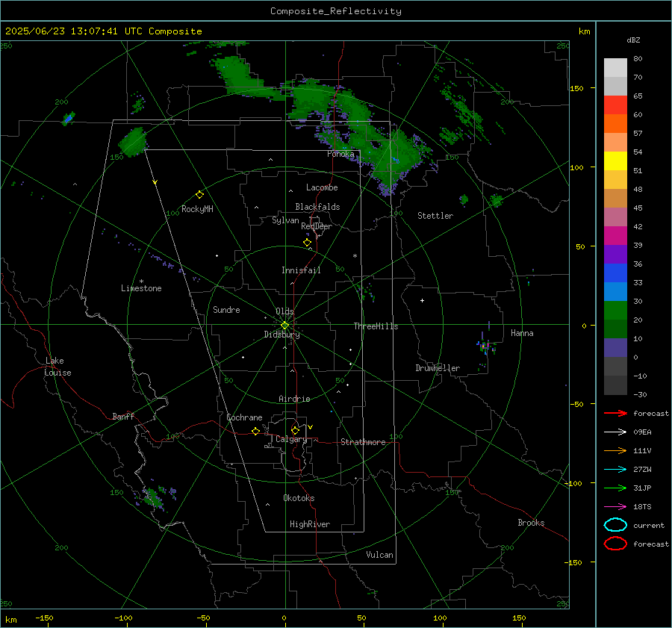Click yellow diamond marker below RedDeer label

point(308,243)
